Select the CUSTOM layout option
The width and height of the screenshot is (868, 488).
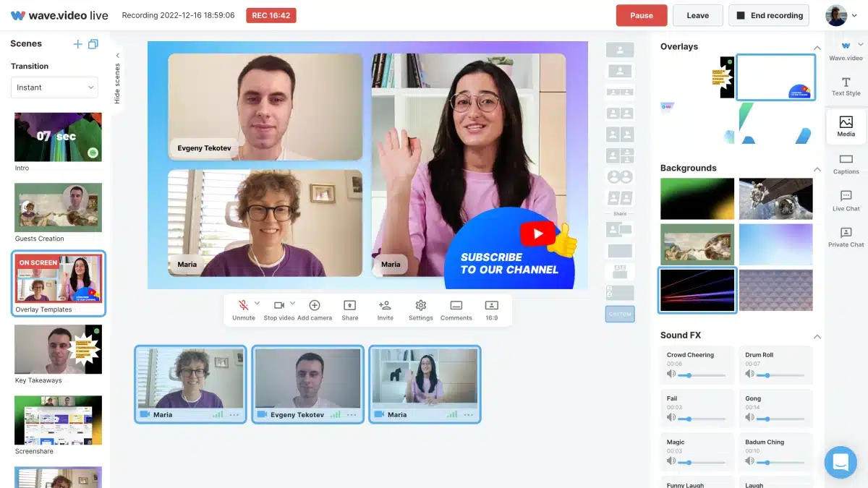tap(619, 313)
